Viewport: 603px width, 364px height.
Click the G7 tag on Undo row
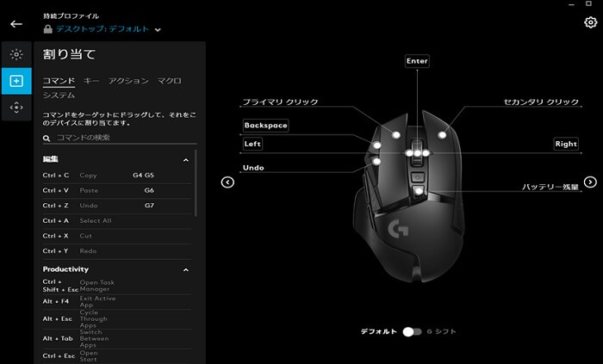pos(149,206)
